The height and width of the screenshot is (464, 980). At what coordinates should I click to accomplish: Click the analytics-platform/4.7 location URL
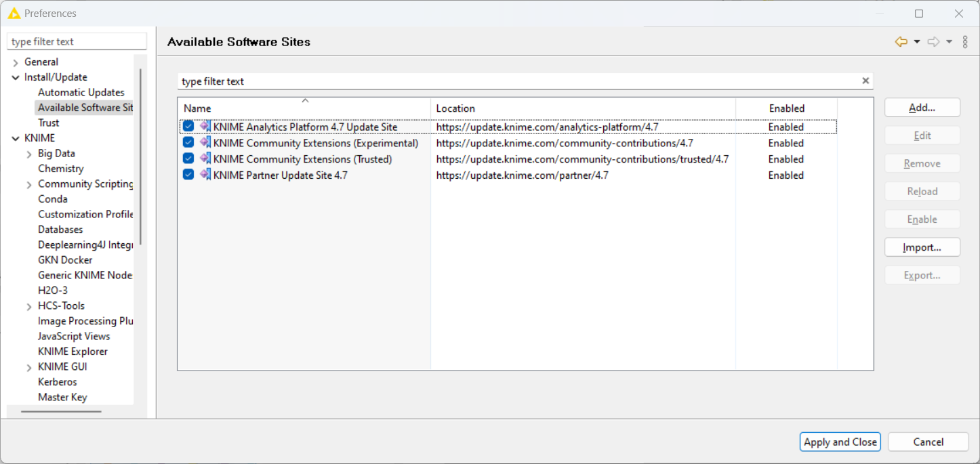(x=547, y=127)
